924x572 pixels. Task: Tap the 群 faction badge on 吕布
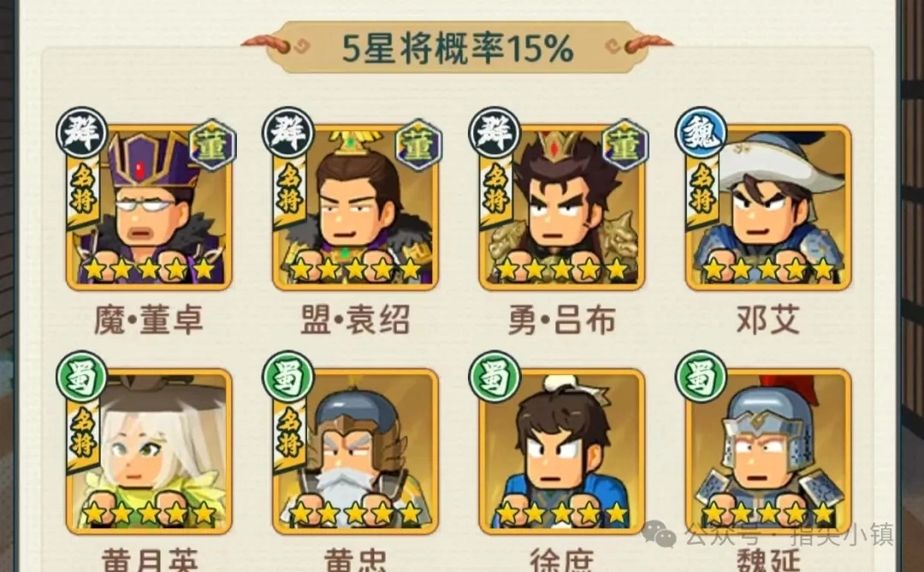coord(495,133)
